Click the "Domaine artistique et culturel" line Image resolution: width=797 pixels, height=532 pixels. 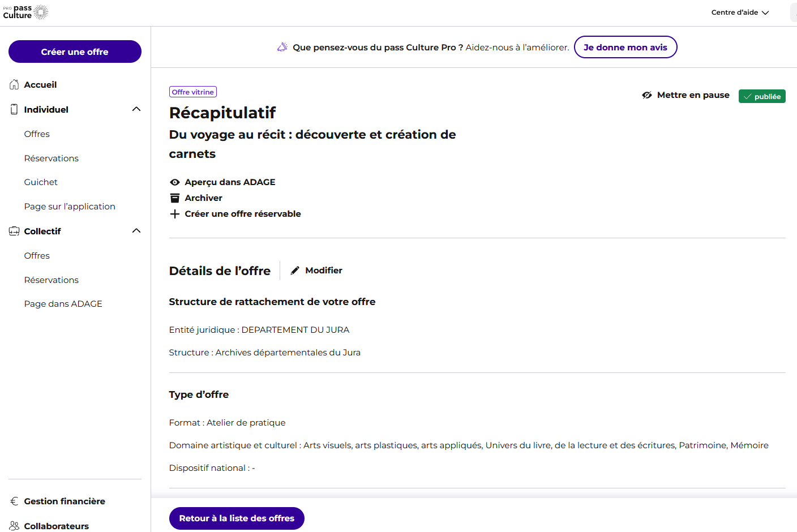(469, 445)
